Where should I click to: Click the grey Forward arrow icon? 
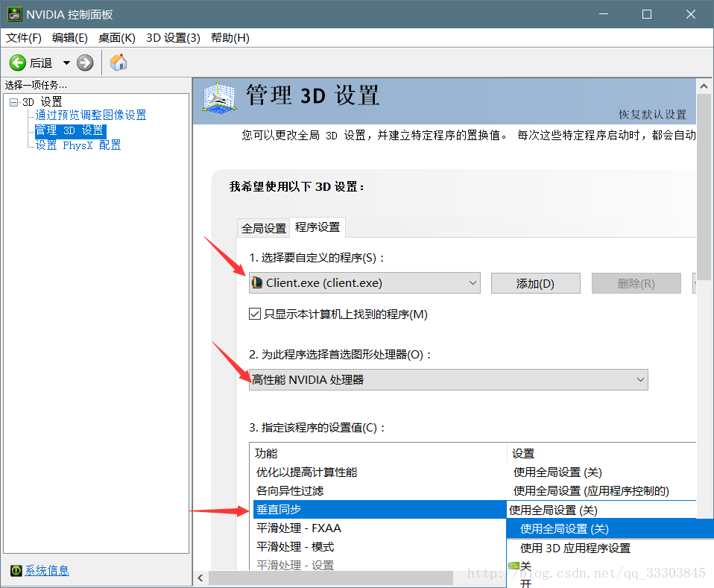85,63
